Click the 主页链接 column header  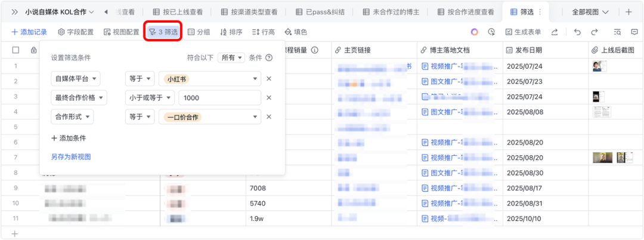[x=374, y=50]
